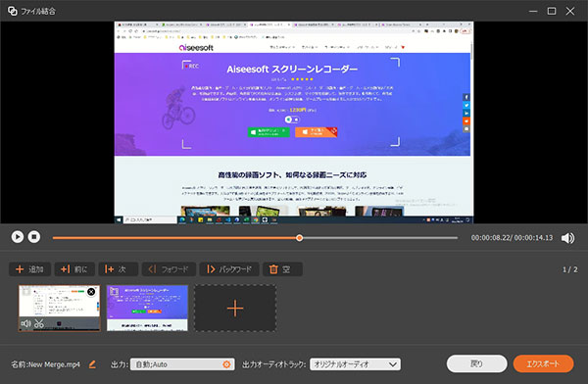Click the 出力 自動;Auto field
Screen dimensions: 588x384
pos(182,364)
